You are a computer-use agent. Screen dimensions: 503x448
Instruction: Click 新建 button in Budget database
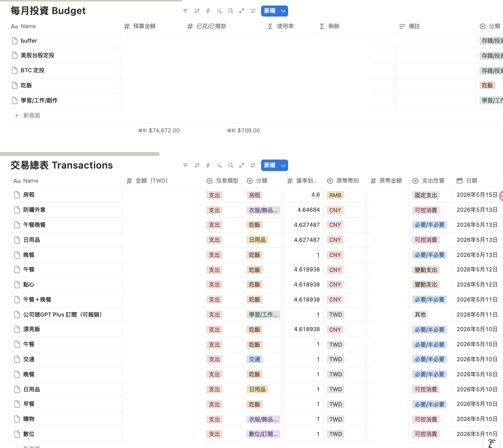tap(270, 11)
